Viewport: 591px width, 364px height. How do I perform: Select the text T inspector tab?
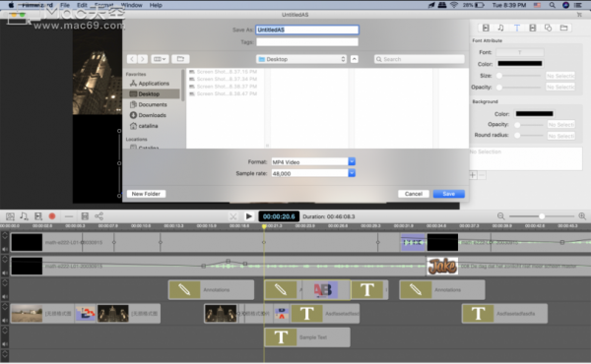pyautogui.click(x=517, y=28)
